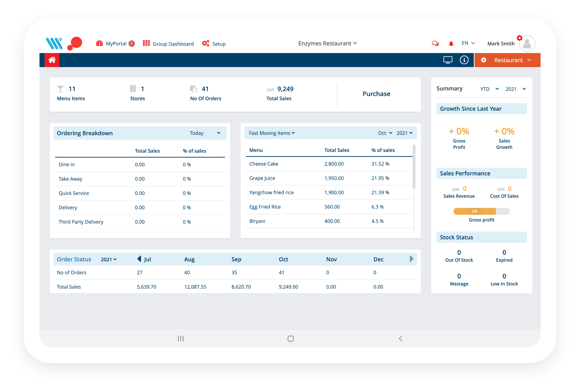Click the notifications bell icon
Image resolution: width=580 pixels, height=392 pixels.
coord(451,43)
